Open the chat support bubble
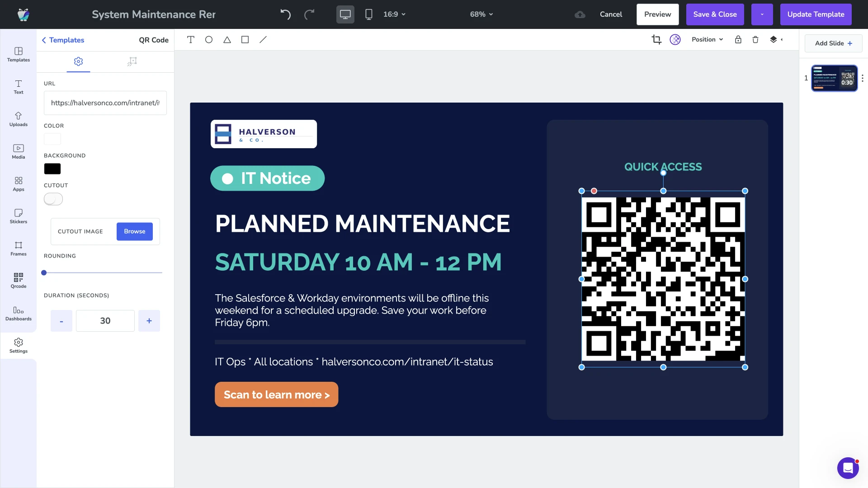This screenshot has width=868, height=488. [848, 468]
